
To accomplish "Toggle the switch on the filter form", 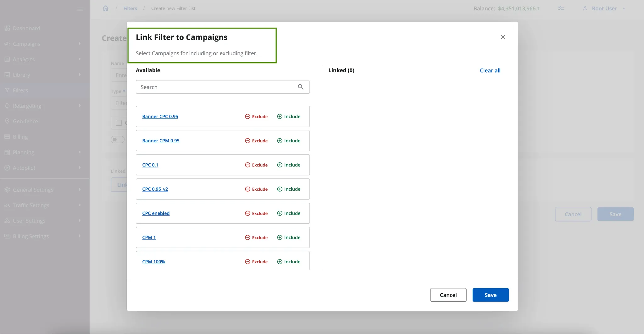I will coord(118,140).
